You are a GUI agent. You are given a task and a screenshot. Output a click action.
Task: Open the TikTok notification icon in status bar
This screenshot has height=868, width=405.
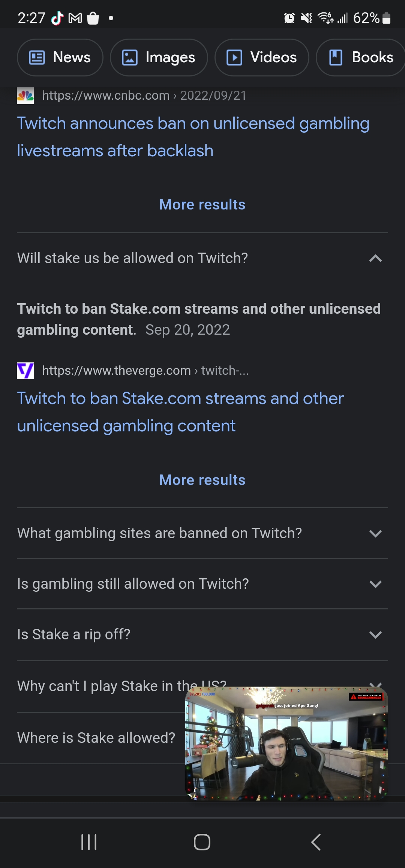pyautogui.click(x=57, y=18)
